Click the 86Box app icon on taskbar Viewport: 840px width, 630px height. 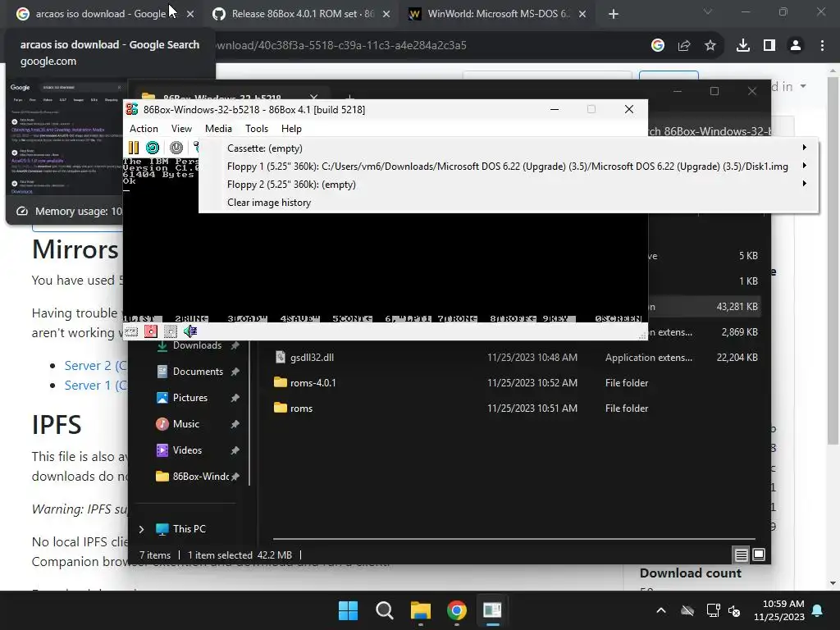point(492,610)
